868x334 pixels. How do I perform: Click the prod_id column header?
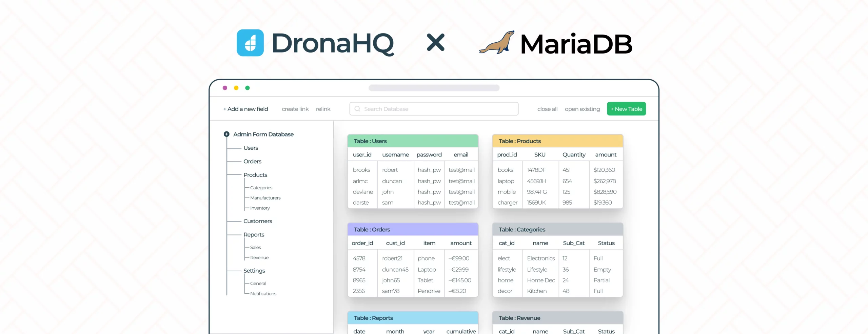[507, 154]
